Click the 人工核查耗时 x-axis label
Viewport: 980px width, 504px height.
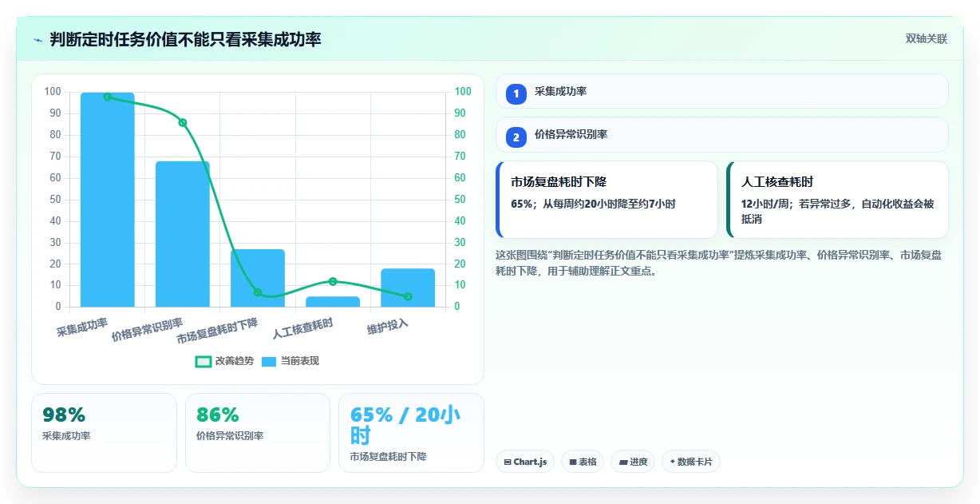click(302, 328)
